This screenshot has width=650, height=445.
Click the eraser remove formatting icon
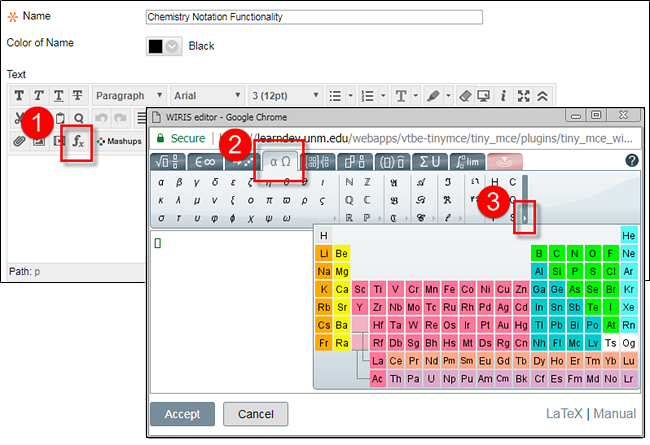tap(462, 96)
